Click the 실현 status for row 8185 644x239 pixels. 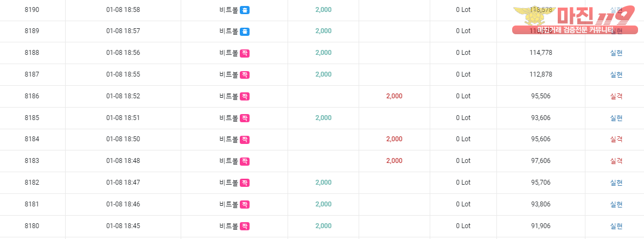point(616,118)
